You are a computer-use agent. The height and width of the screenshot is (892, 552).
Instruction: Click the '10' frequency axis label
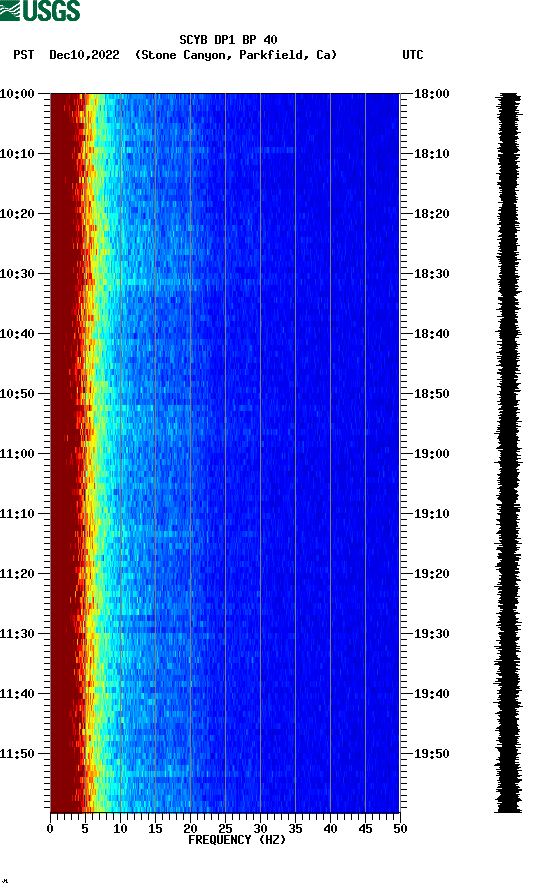click(x=120, y=829)
